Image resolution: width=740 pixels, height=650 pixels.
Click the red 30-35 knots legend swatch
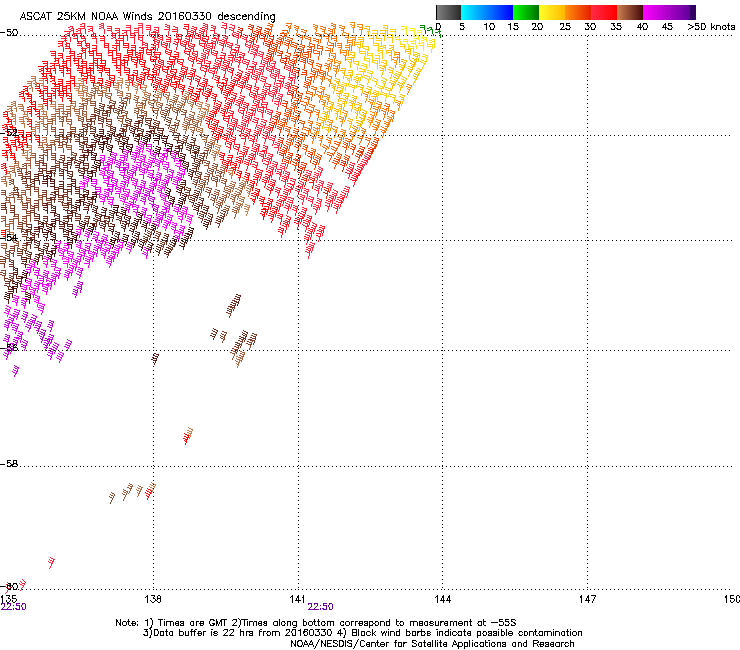pos(604,12)
